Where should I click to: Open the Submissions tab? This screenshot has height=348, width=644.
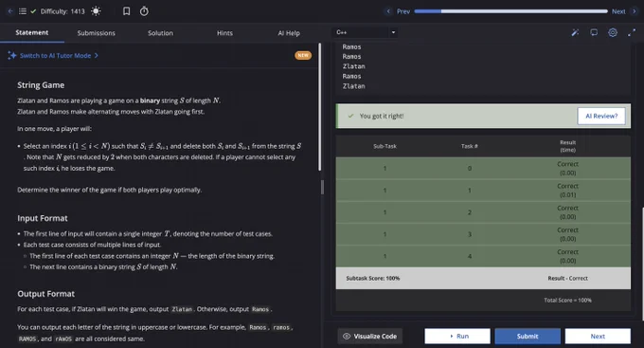(96, 33)
